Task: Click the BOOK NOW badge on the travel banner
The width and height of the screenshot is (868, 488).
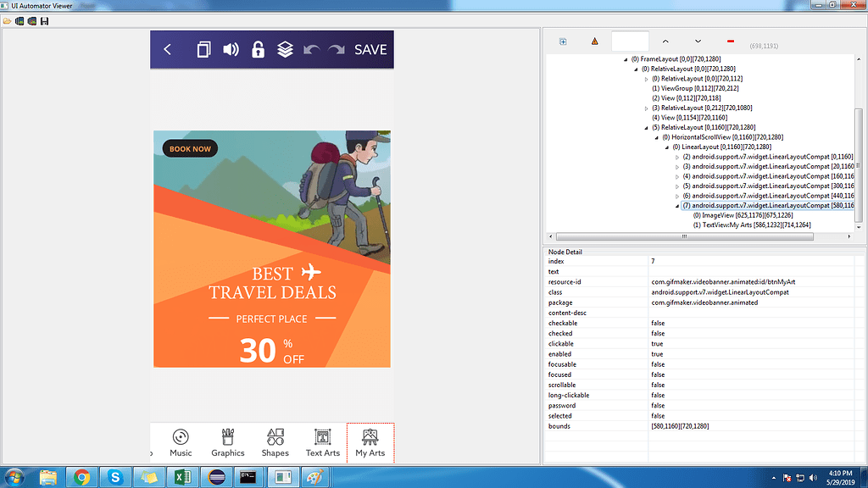Action: [190, 149]
